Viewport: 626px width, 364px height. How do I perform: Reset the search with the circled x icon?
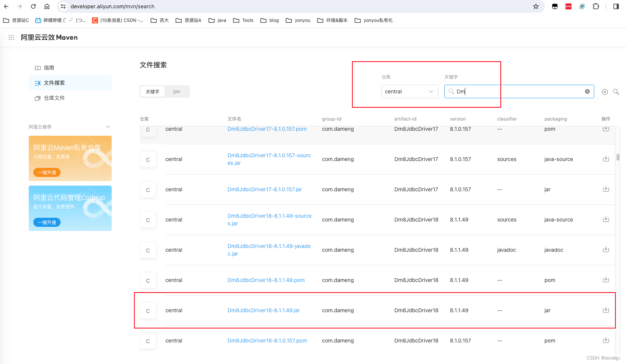tap(605, 92)
